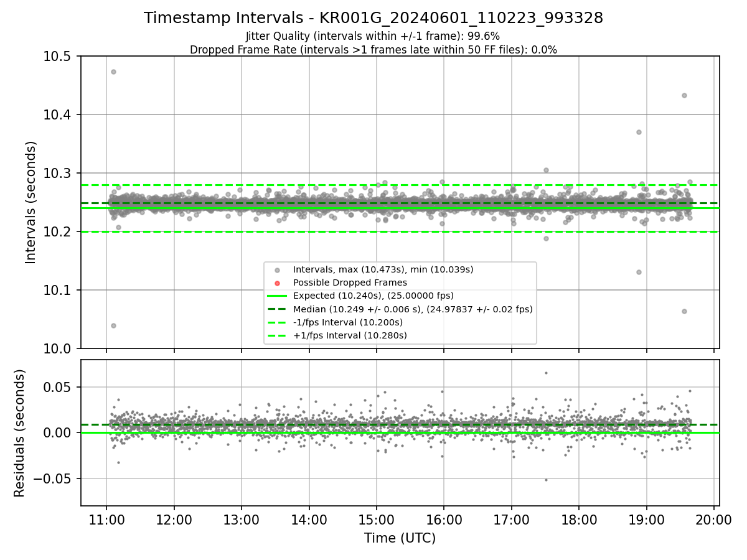
Task: Click the '13:00' x-axis tick label
Action: click(x=242, y=520)
